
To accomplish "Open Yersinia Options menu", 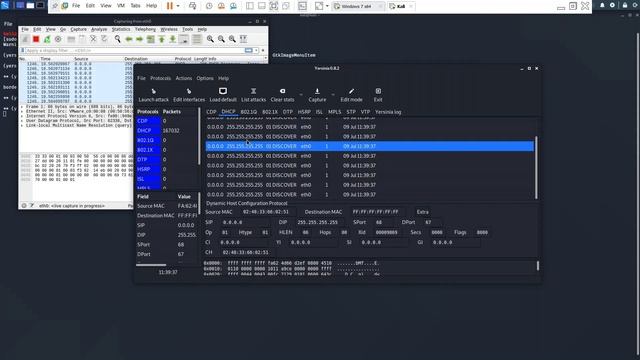I will click(x=205, y=78).
